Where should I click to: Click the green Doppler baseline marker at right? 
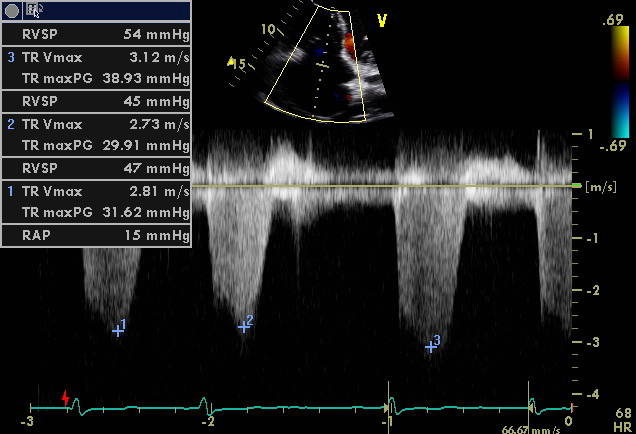576,186
